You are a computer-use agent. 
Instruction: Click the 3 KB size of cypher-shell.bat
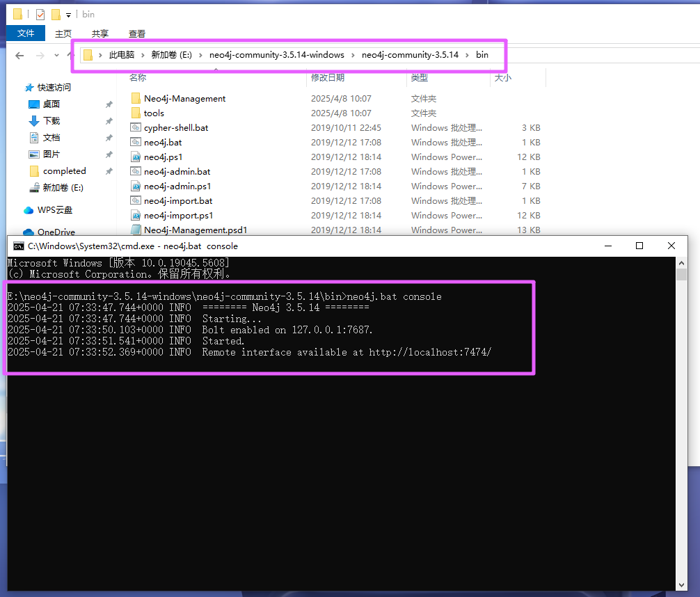531,128
